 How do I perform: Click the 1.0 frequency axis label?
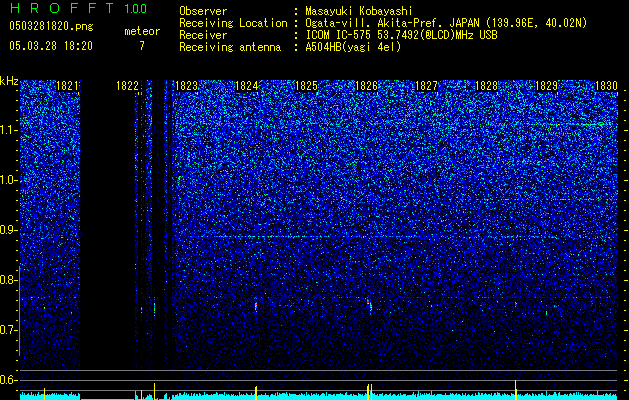[x=9, y=180]
